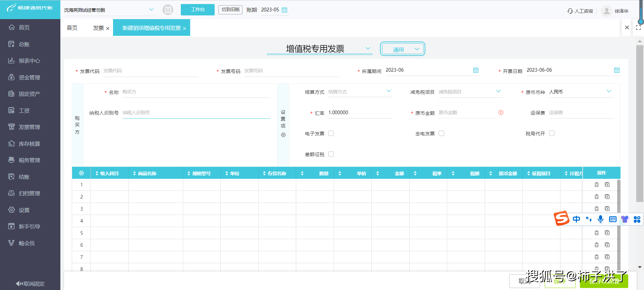Open the 开票日期 calendar picker icon
The image size is (644, 290).
(616, 70)
